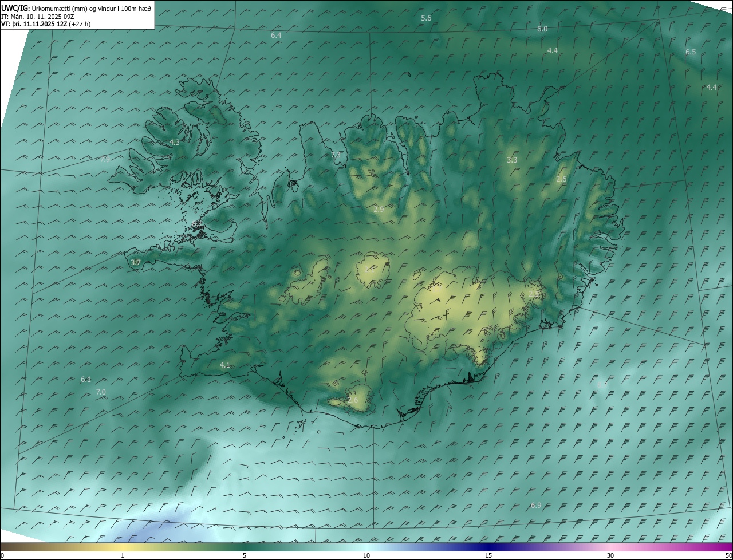This screenshot has width=733, height=560.
Task: Click the 4.1 value on the map
Action: coord(224,365)
